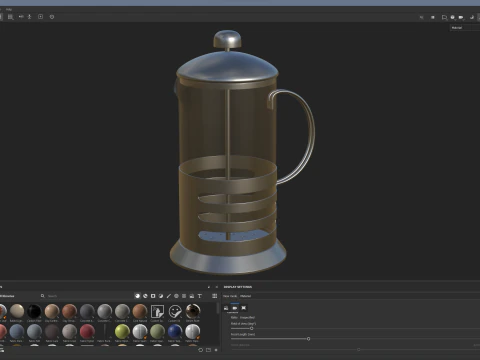Click the slider handle below Focal Length

tap(359, 349)
